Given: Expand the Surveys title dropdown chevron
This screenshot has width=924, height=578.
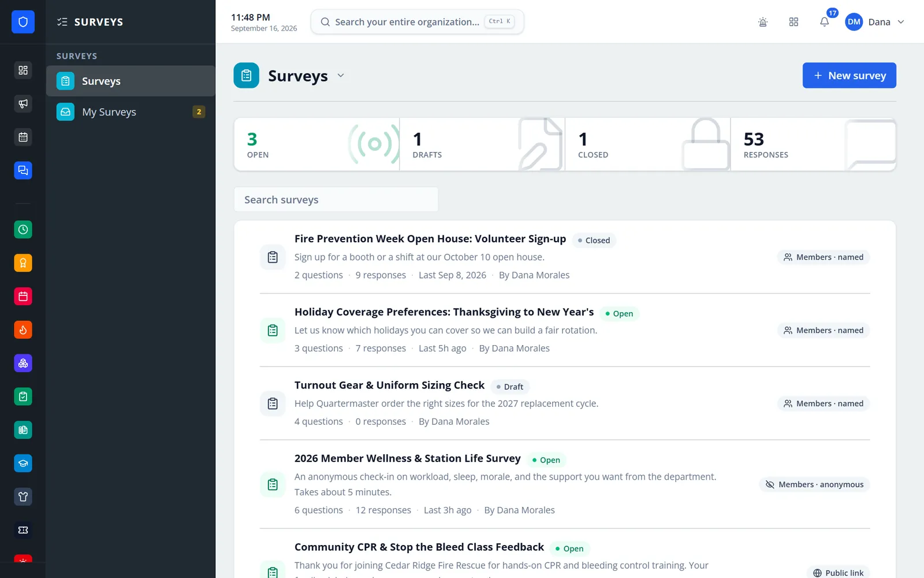Looking at the screenshot, I should point(341,76).
